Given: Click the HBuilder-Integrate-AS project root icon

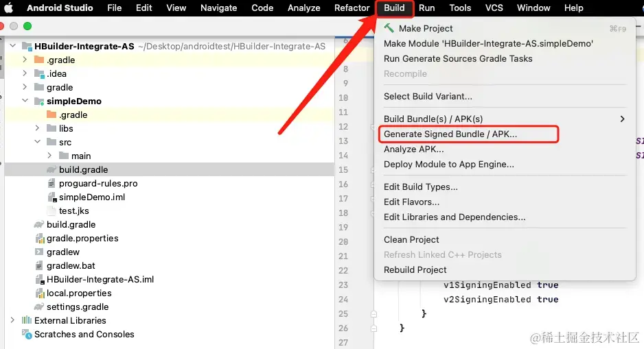Looking at the screenshot, I should click(27, 47).
